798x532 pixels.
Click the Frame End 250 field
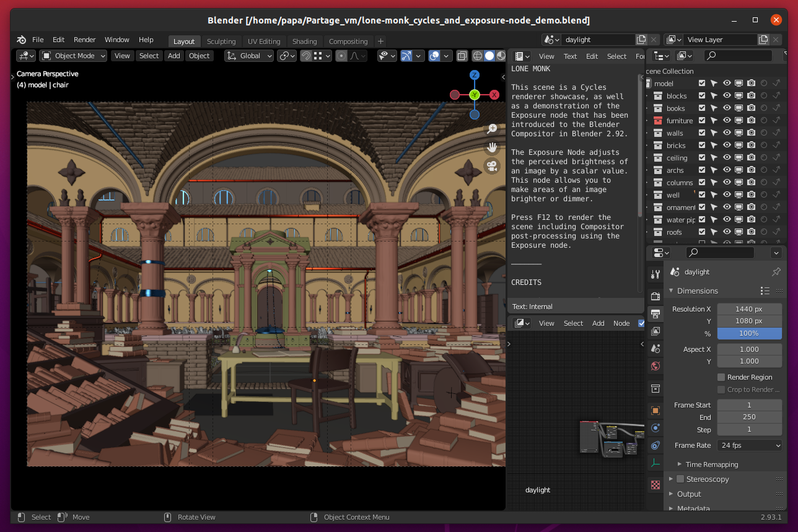pos(750,417)
